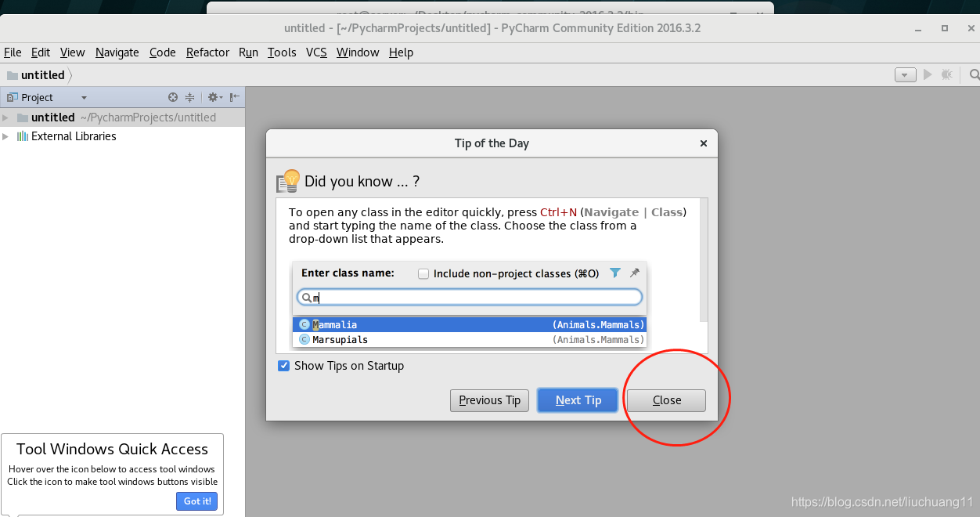The image size is (980, 517).
Task: Open the Run menu
Action: (x=248, y=52)
